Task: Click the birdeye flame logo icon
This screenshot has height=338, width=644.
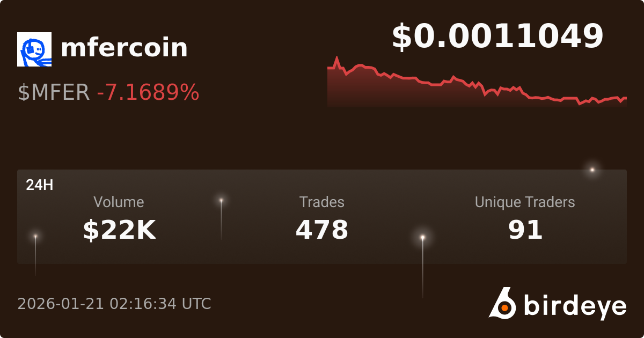Action: coord(502,303)
